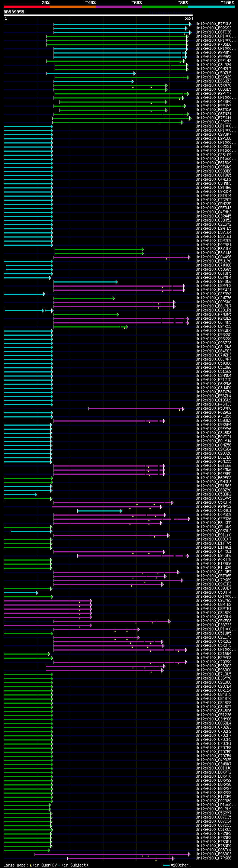Select the label UniRef100_Q51569

click(213, 372)
